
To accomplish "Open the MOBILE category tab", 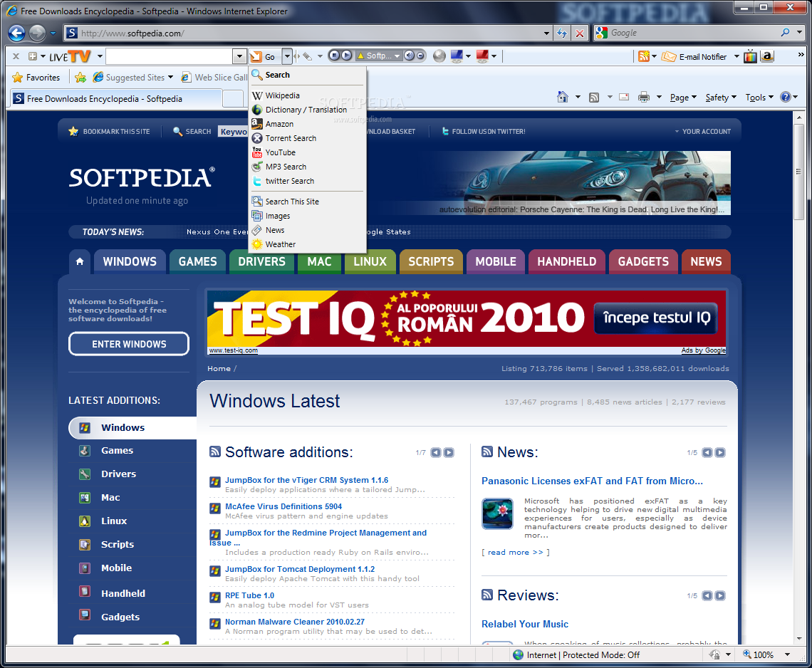I will (496, 261).
